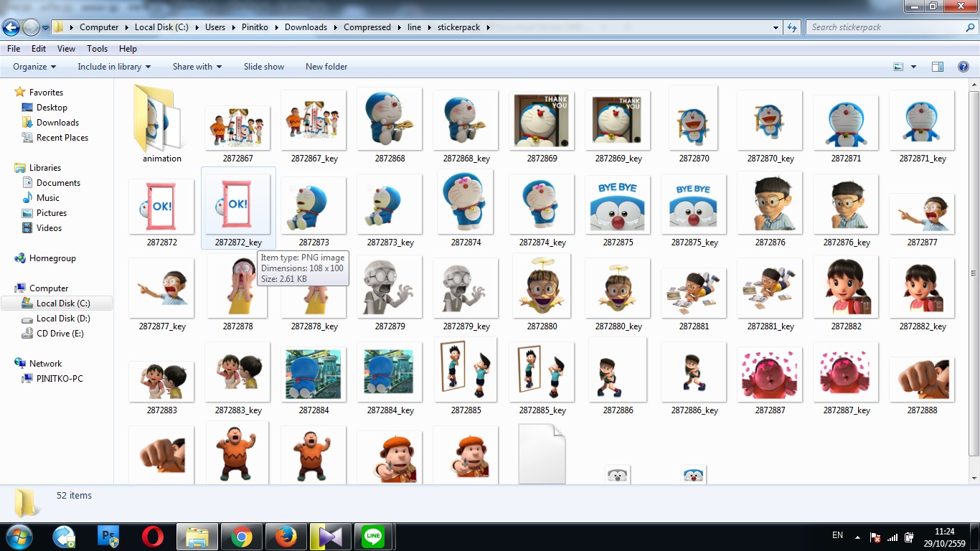Open the Share with dropdown
The height and width of the screenshot is (551, 980).
point(197,67)
